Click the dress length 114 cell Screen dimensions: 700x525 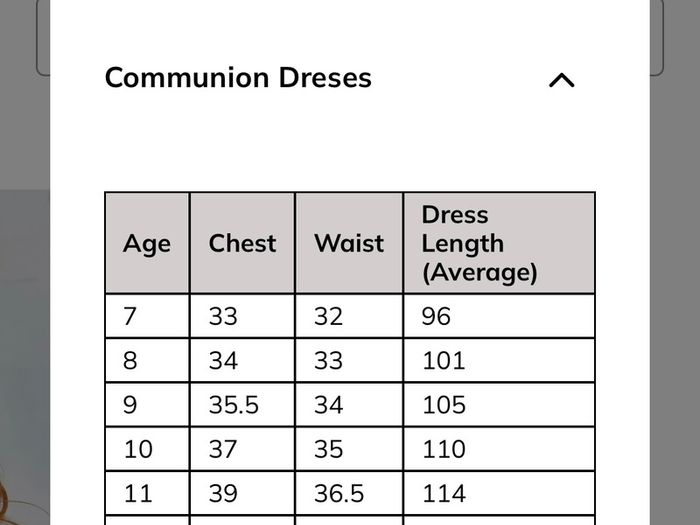[499, 493]
